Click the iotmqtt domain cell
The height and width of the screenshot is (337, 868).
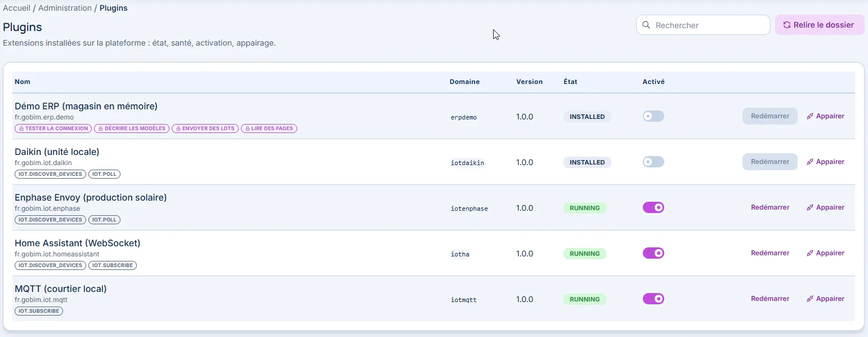click(x=464, y=300)
